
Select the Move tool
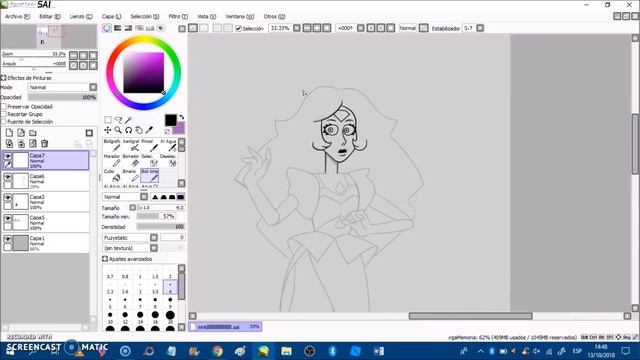(x=108, y=130)
